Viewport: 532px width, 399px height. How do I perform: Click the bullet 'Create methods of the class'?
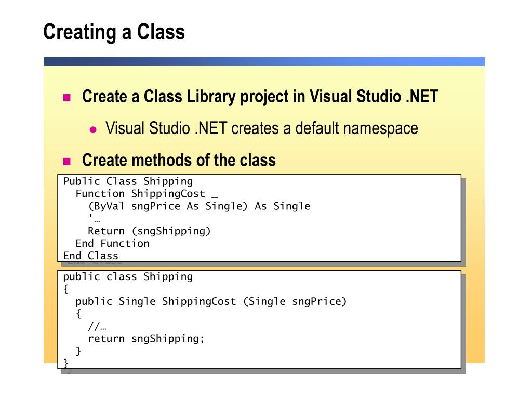pos(179,160)
